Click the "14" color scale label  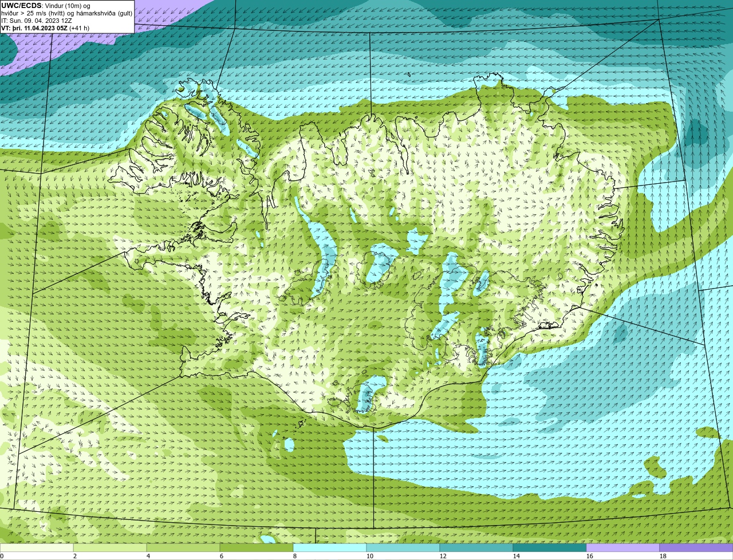tap(517, 556)
